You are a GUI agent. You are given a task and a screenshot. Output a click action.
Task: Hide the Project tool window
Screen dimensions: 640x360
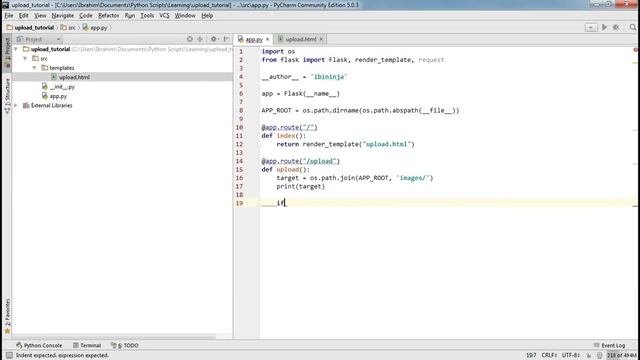227,39
